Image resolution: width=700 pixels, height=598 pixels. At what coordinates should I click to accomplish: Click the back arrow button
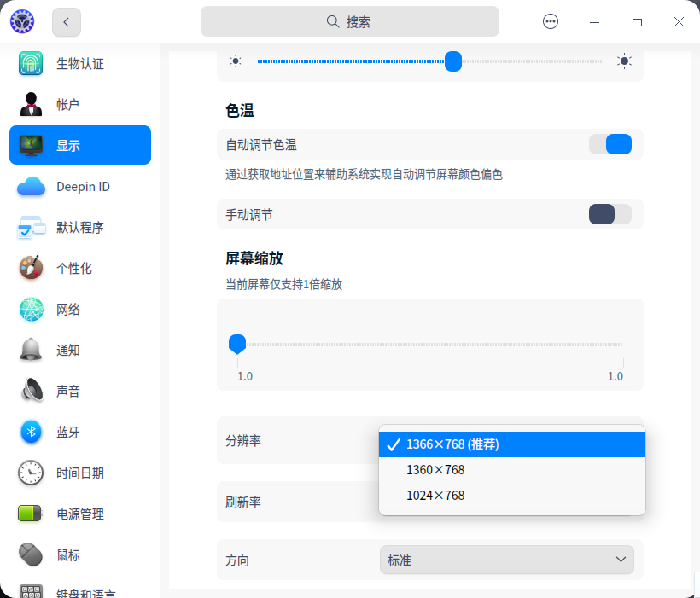[x=66, y=22]
